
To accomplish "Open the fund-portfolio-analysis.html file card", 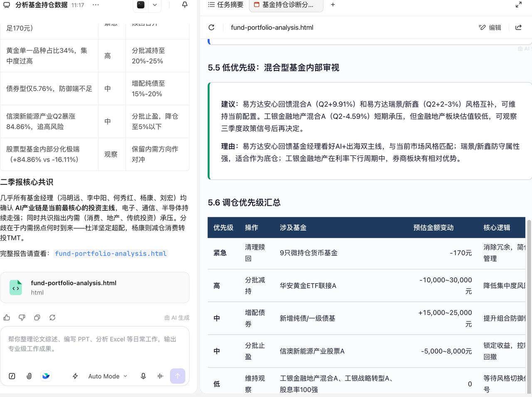I will point(95,287).
